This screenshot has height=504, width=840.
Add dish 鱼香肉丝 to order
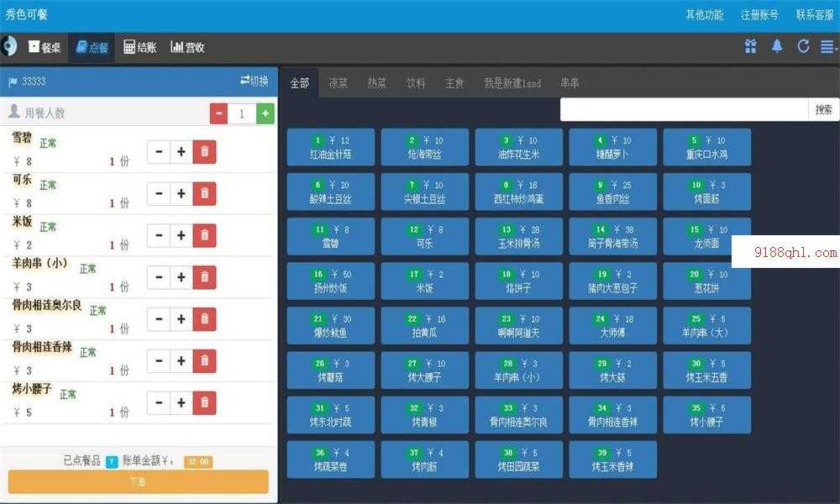(x=613, y=192)
